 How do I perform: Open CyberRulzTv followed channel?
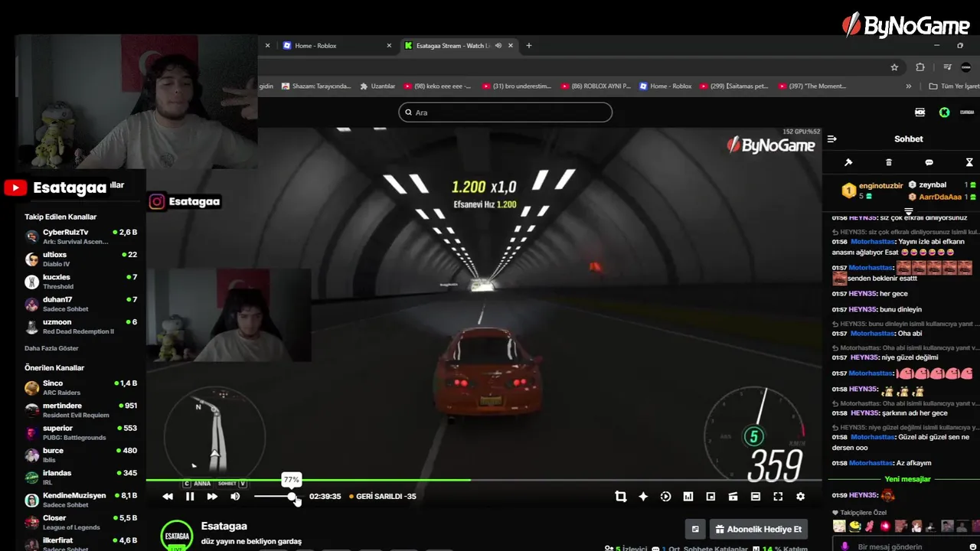pyautogui.click(x=81, y=236)
